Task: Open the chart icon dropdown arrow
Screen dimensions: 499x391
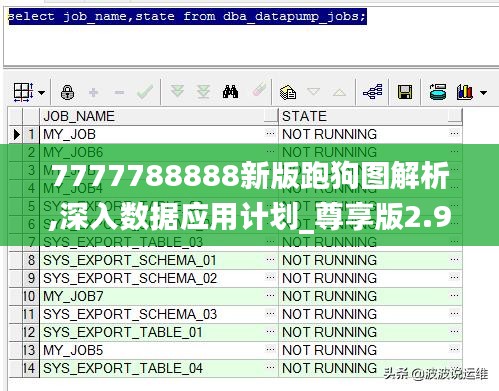Action: 483,93
